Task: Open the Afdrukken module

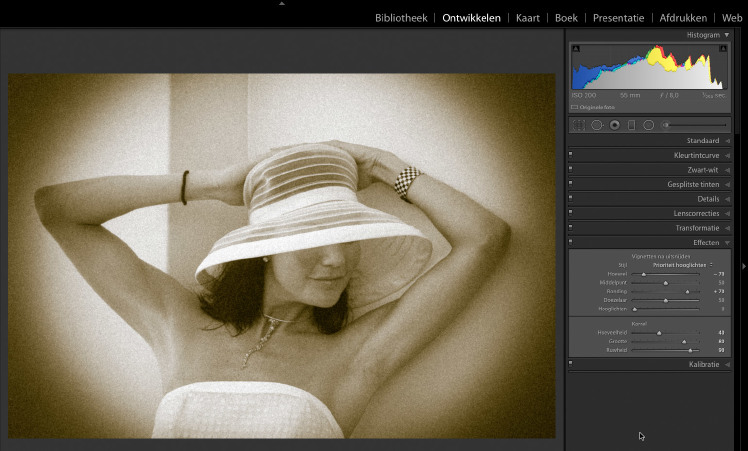Action: click(x=683, y=18)
